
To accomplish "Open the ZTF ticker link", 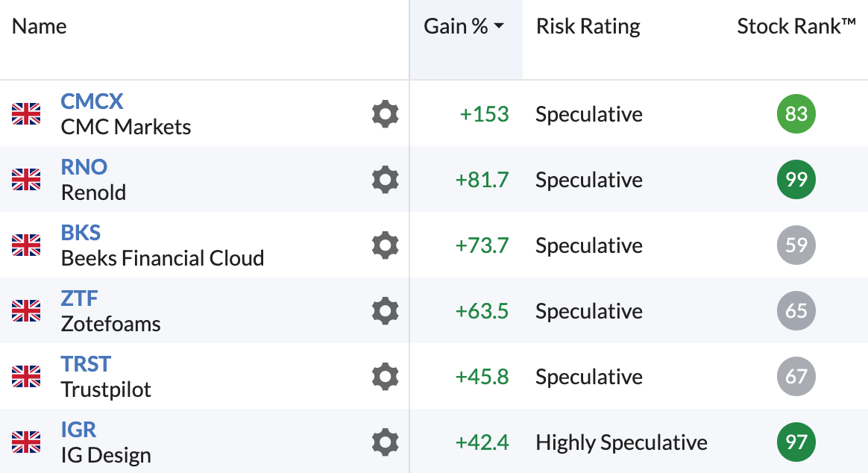I will point(79,298).
